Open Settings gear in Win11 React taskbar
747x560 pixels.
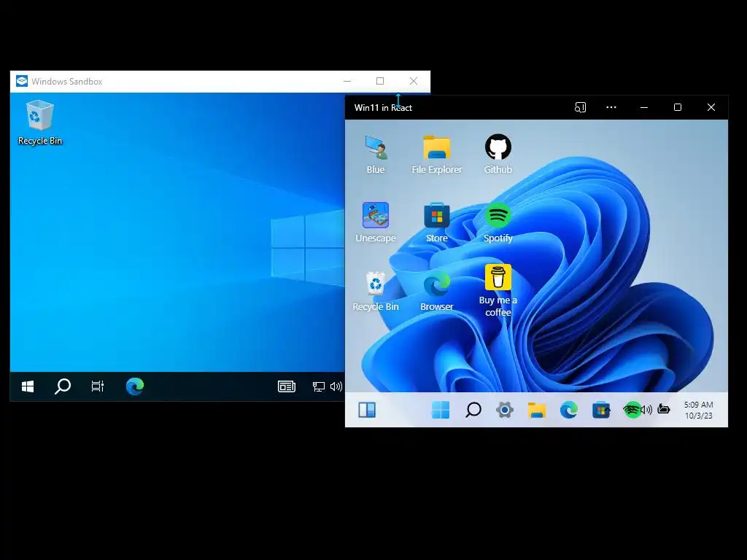point(505,410)
